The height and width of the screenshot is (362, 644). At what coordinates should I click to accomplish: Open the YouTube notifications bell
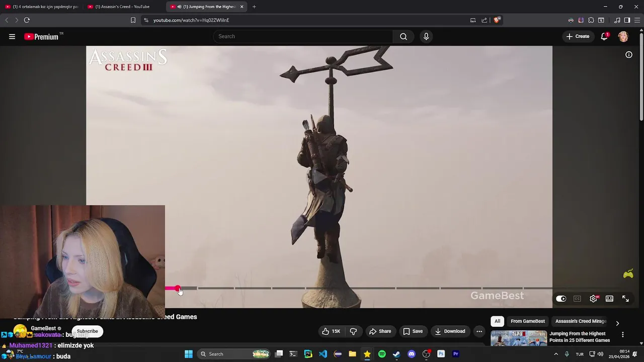tap(604, 36)
